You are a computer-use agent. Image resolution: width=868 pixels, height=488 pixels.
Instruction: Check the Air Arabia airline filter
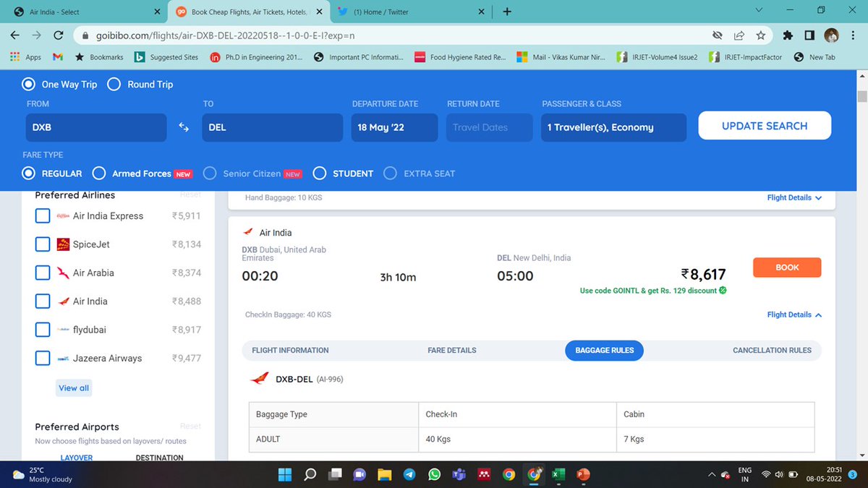point(43,273)
